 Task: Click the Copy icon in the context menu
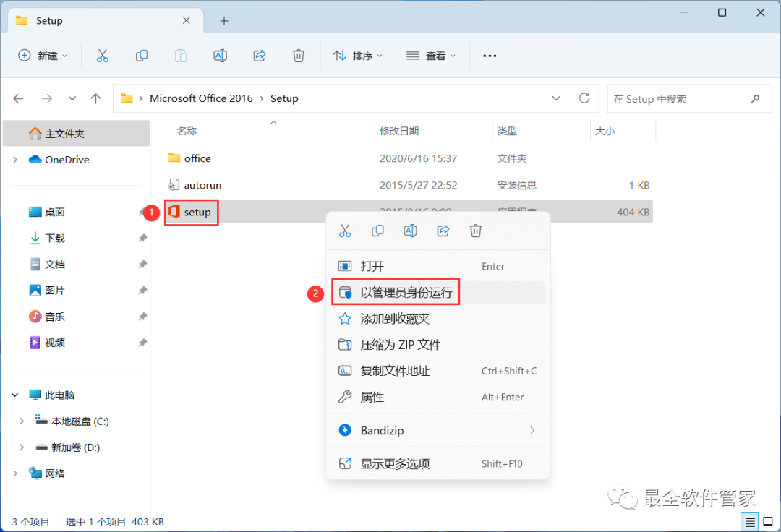(x=377, y=231)
